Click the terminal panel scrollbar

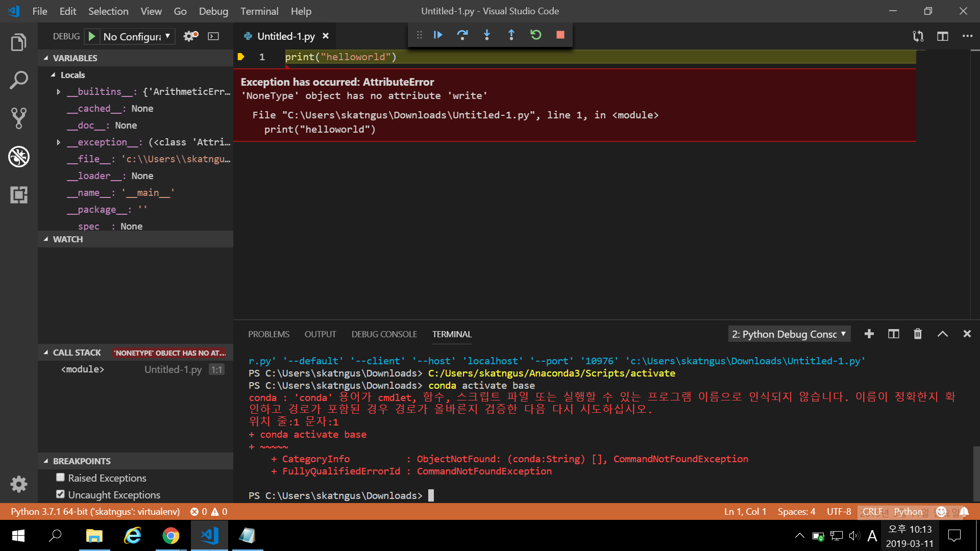pyautogui.click(x=976, y=473)
